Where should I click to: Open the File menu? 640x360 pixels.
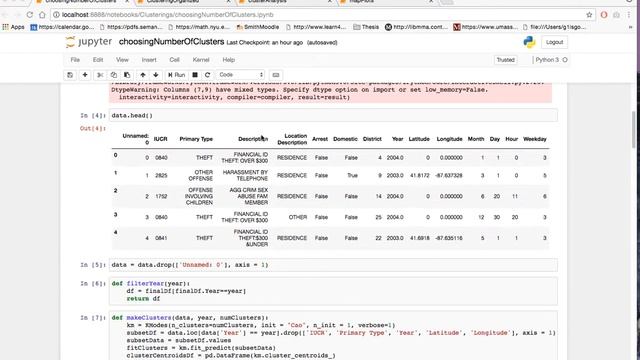tap(75, 60)
